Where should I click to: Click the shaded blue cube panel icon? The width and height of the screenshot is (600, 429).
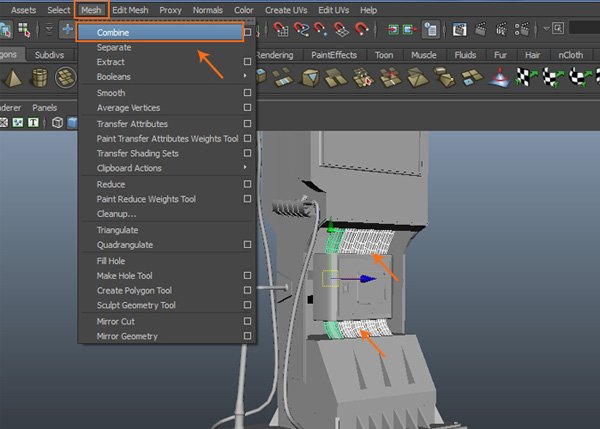coord(73,122)
